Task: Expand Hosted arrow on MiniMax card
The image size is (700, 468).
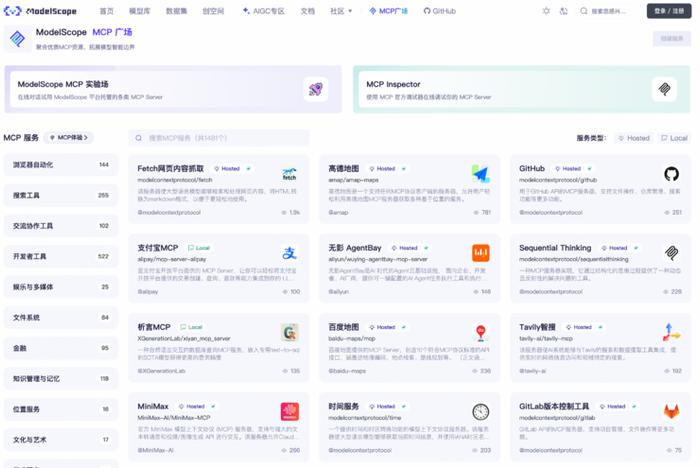Action: 213,406
